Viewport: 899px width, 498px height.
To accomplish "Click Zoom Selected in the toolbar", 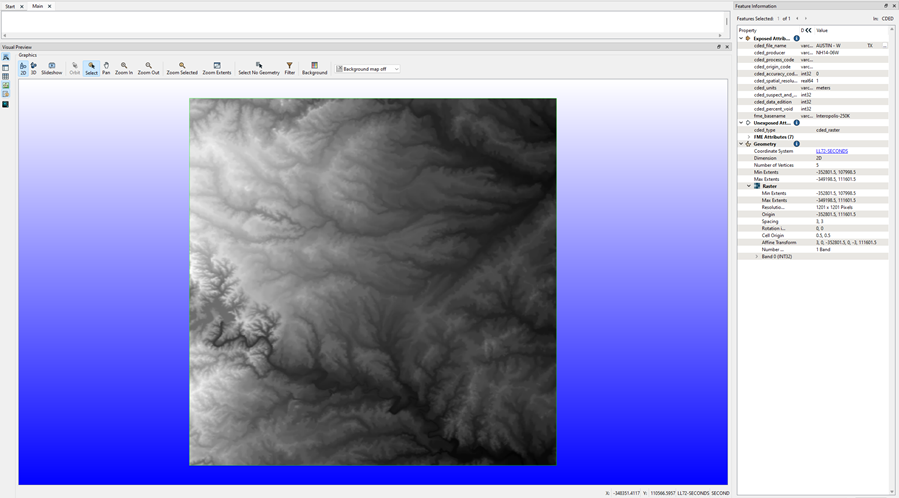I will point(182,68).
